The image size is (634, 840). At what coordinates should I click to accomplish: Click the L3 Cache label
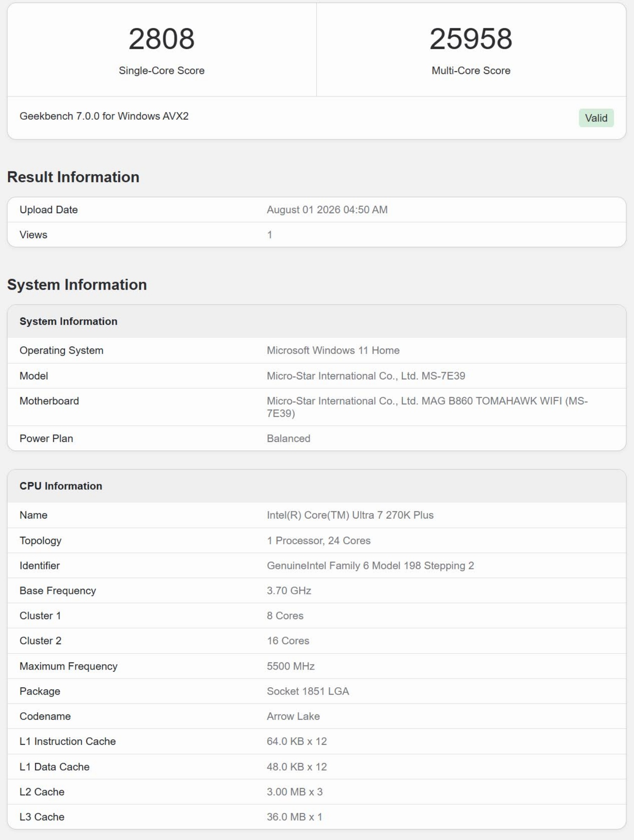coord(42,817)
